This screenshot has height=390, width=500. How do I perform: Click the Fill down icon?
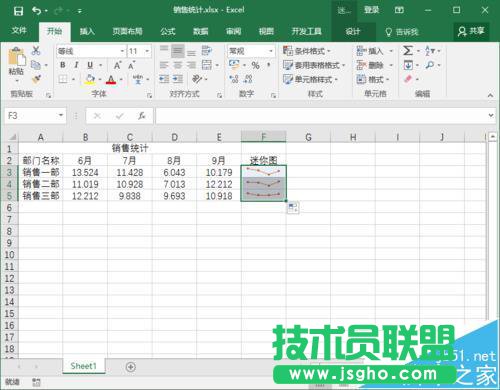tap(408, 65)
